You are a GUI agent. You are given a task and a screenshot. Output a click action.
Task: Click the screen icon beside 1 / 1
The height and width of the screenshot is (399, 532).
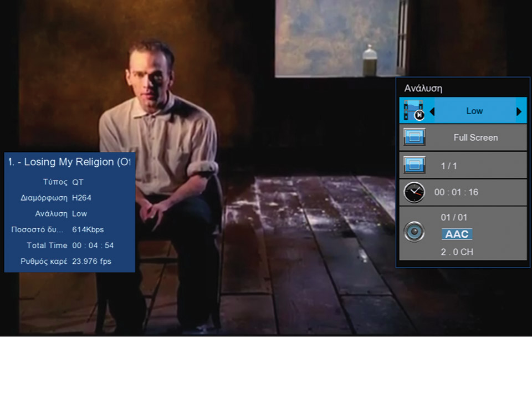click(x=415, y=165)
